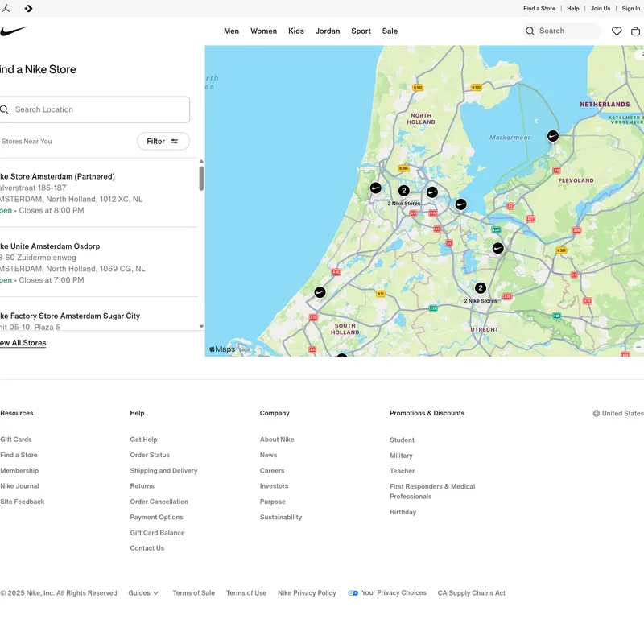Select the Nike store marker near South Holland coast
The image size is (644, 644).
click(x=320, y=292)
